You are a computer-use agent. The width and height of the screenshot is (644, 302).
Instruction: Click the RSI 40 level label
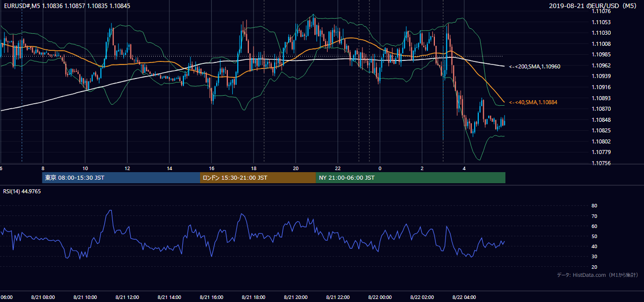(594, 246)
